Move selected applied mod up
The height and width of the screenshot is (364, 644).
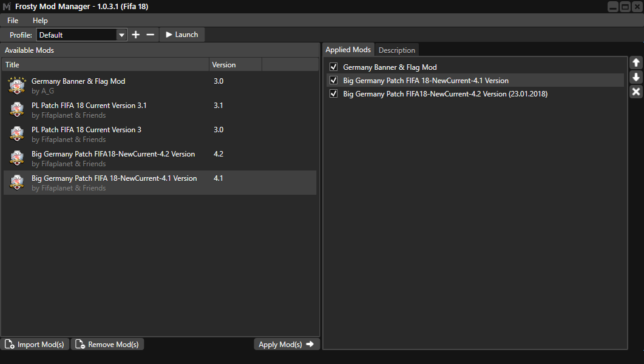636,62
